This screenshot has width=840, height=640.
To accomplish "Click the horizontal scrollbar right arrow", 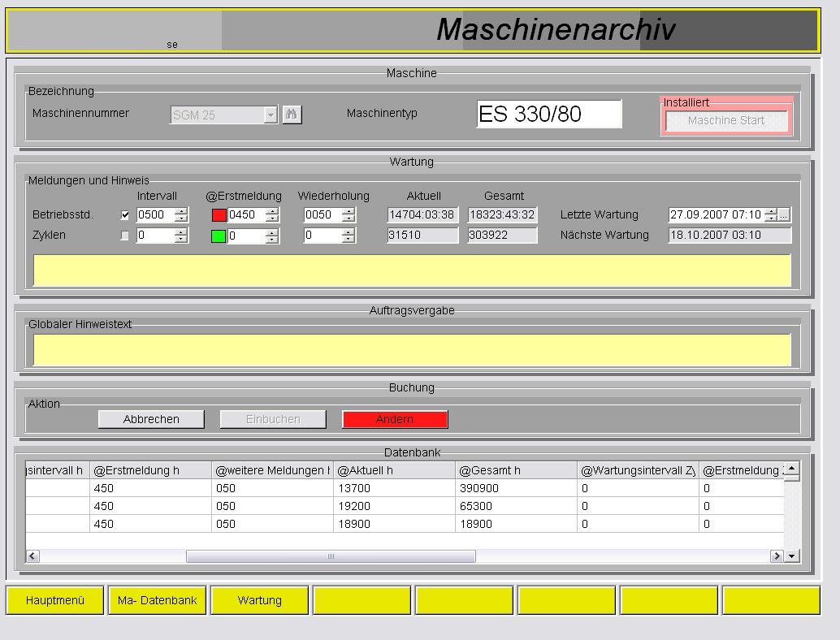I will (777, 556).
